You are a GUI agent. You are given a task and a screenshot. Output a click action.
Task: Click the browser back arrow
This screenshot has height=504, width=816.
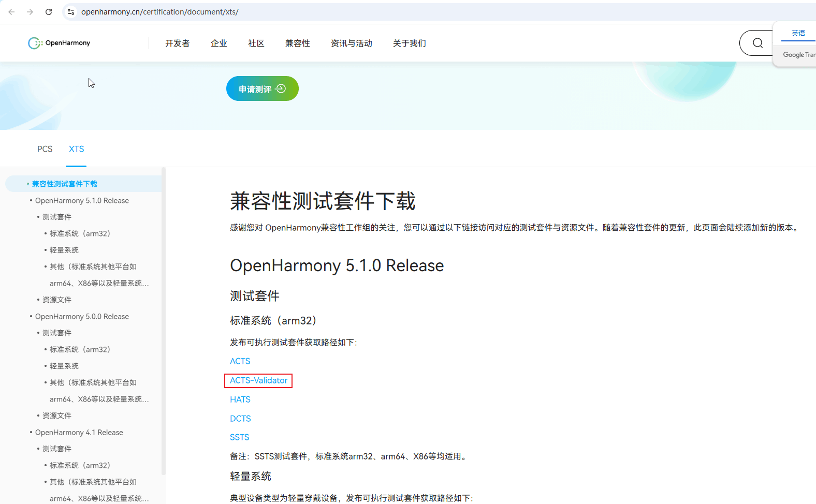point(11,12)
